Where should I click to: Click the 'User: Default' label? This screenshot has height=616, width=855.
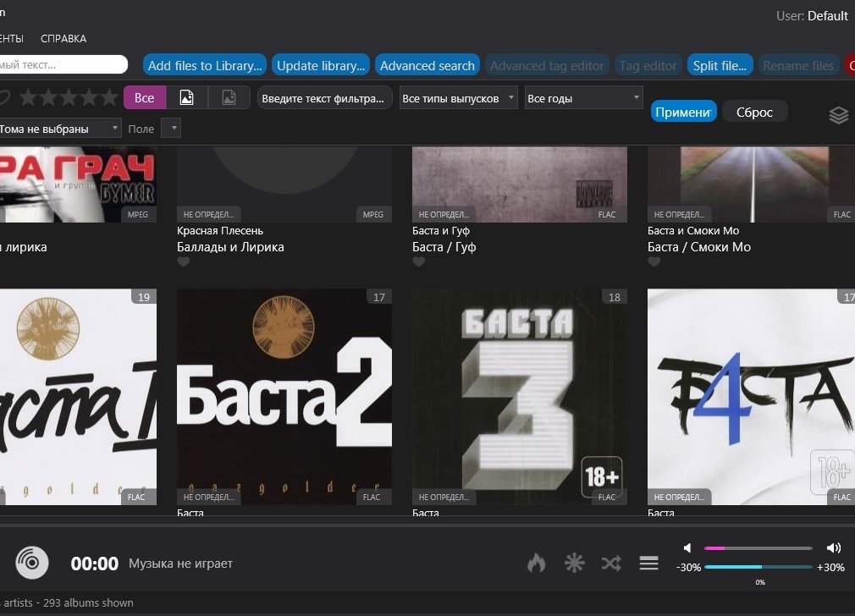(812, 16)
